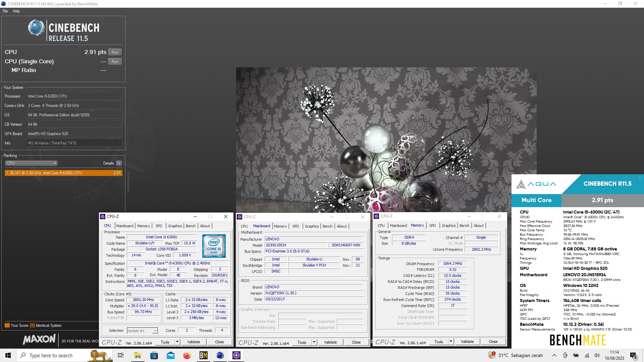This screenshot has height=362, width=644.
Task: Click Validate in middle CPU-Z window
Action: click(x=330, y=343)
